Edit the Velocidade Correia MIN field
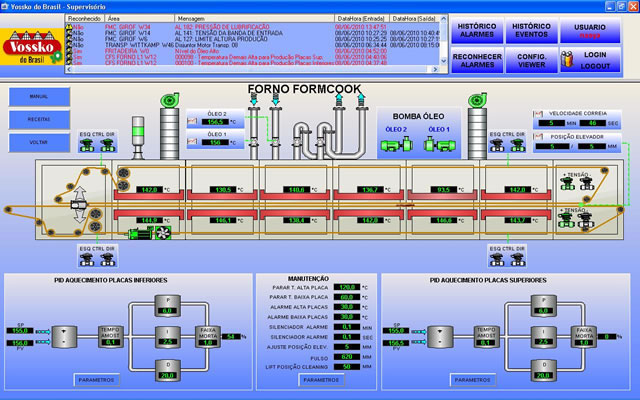 click(x=551, y=123)
